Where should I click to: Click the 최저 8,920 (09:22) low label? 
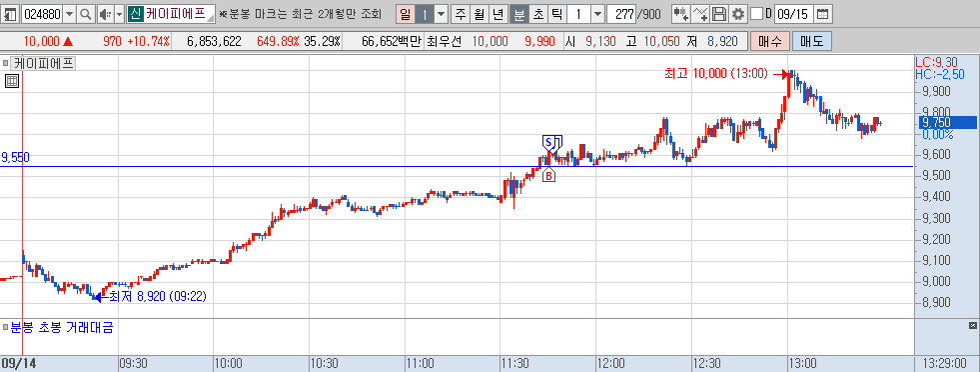[x=158, y=296]
